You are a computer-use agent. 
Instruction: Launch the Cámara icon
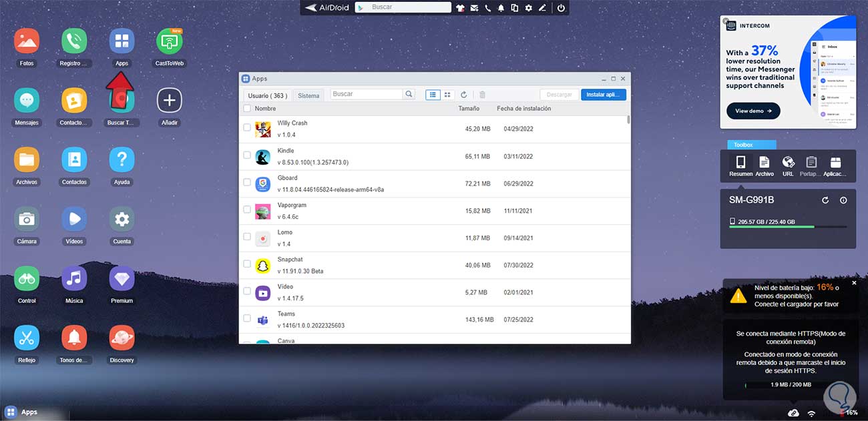[27, 219]
